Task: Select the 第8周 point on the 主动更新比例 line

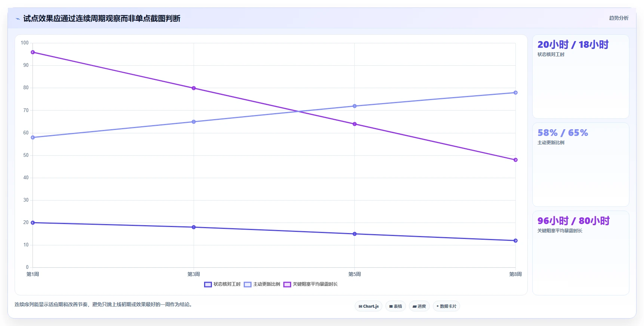Action: coord(515,93)
